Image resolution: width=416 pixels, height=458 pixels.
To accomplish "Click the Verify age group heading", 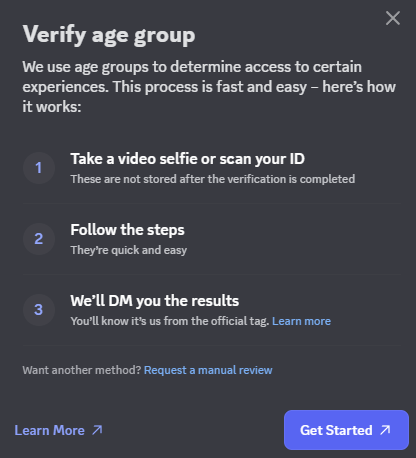I will pos(109,35).
